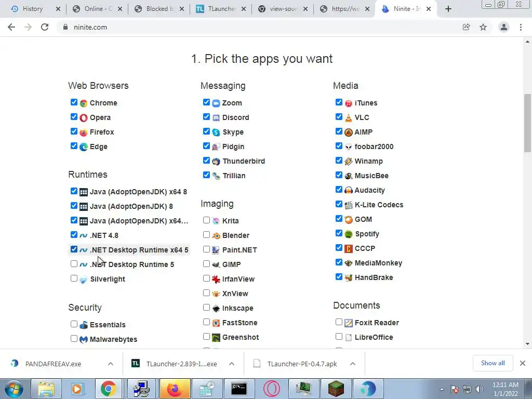Click the VLC cone icon

(x=348, y=118)
